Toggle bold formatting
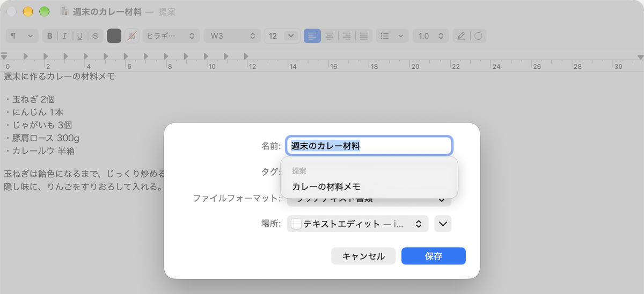The width and height of the screenshot is (644, 294). coord(50,36)
